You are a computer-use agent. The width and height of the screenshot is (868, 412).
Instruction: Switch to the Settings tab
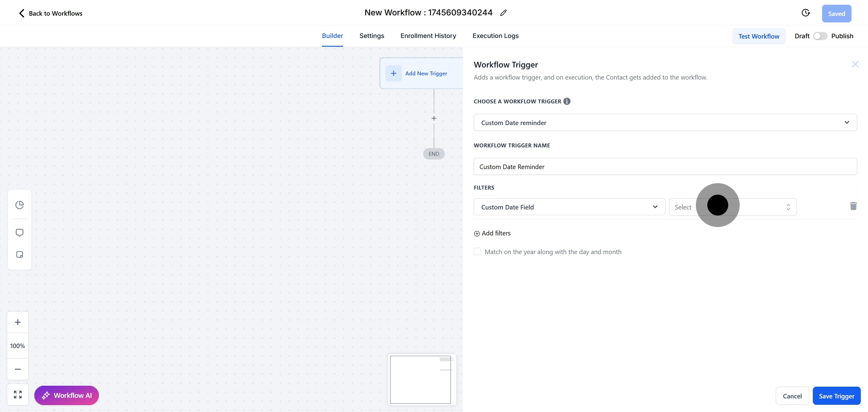372,36
